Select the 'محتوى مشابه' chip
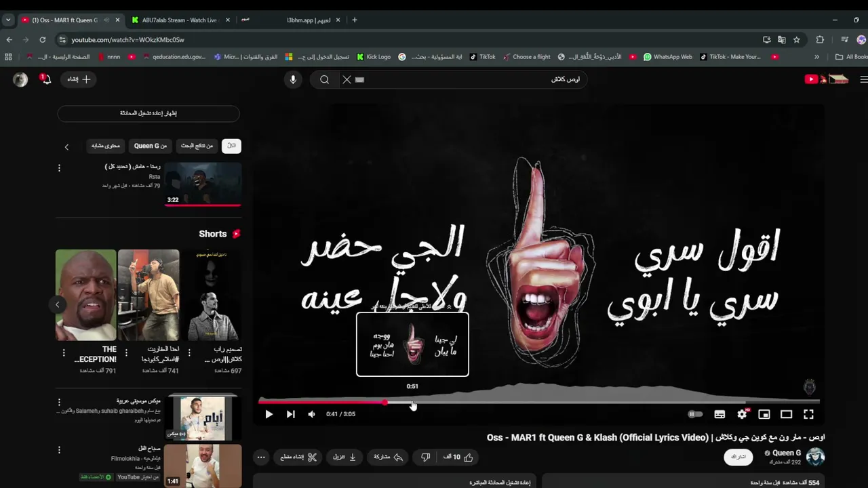This screenshot has width=868, height=488. 105,146
